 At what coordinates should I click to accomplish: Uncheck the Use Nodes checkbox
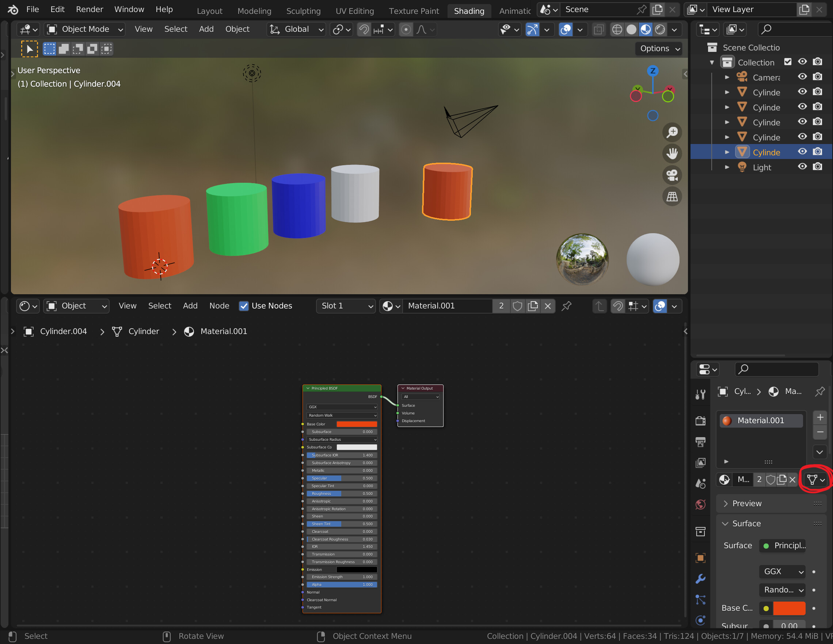click(x=244, y=306)
